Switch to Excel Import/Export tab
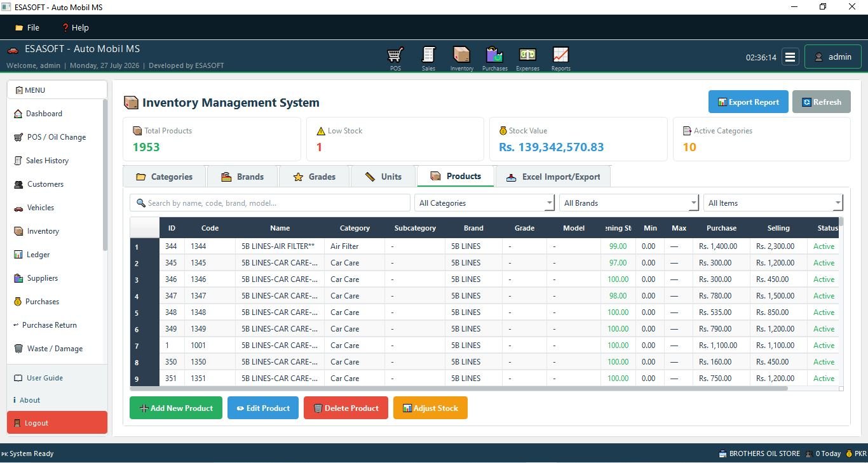Screen dimensions: 868x463 pos(553,177)
